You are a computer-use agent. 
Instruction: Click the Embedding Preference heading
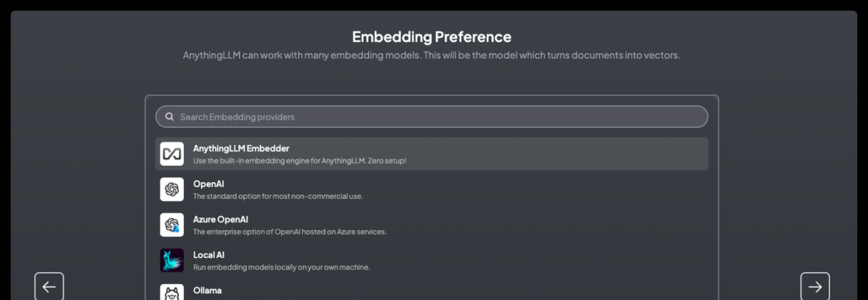[432, 37]
